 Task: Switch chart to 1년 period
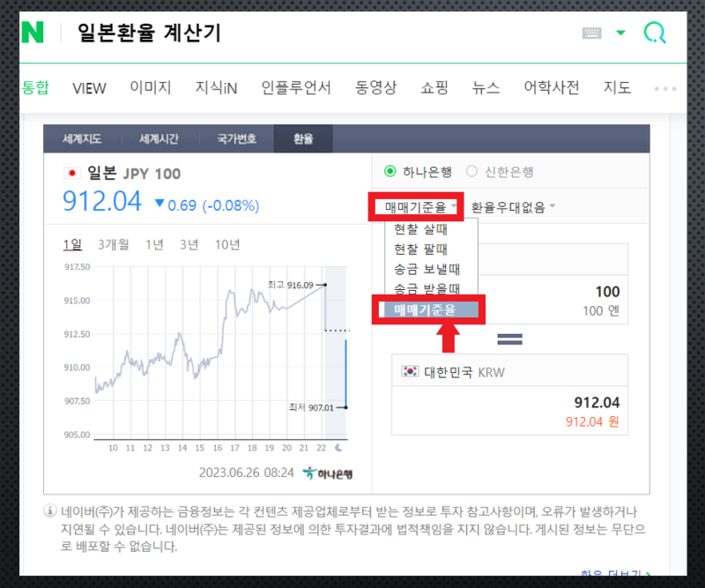tap(154, 245)
